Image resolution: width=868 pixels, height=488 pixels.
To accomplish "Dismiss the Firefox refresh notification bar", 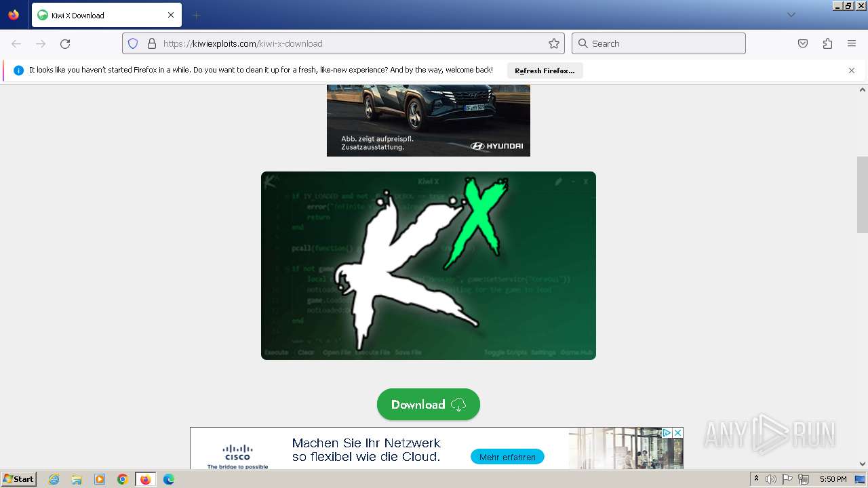I will [852, 70].
